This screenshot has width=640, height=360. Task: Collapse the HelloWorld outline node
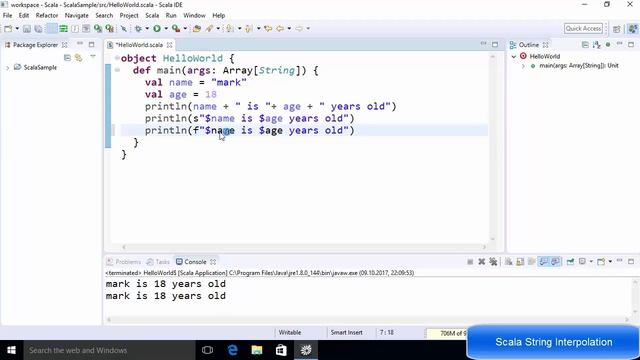[514, 57]
